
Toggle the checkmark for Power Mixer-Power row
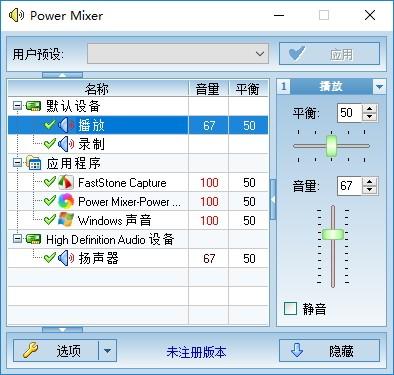click(x=50, y=201)
